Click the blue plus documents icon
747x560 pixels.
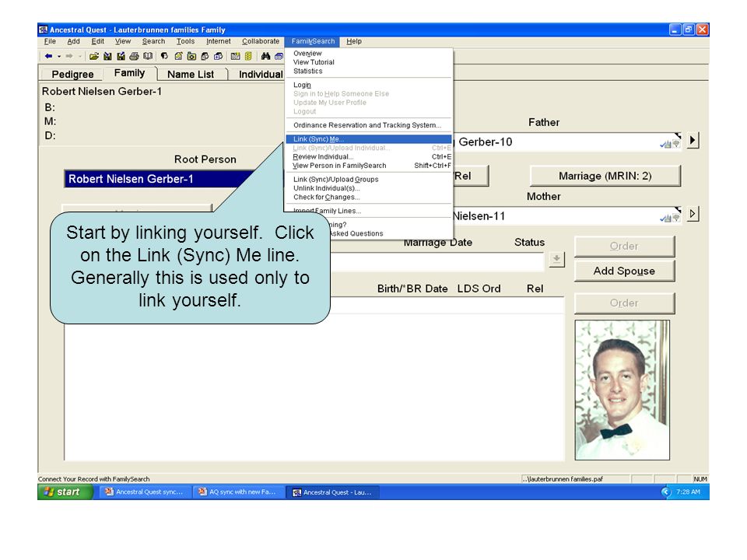(x=218, y=56)
